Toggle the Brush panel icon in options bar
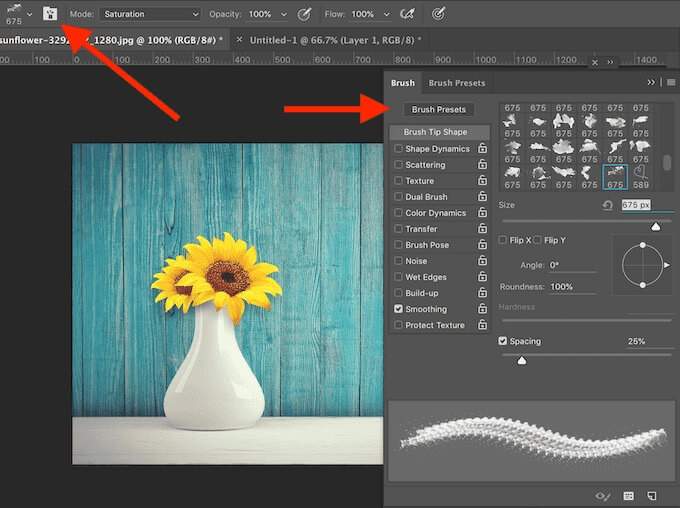 coord(49,14)
